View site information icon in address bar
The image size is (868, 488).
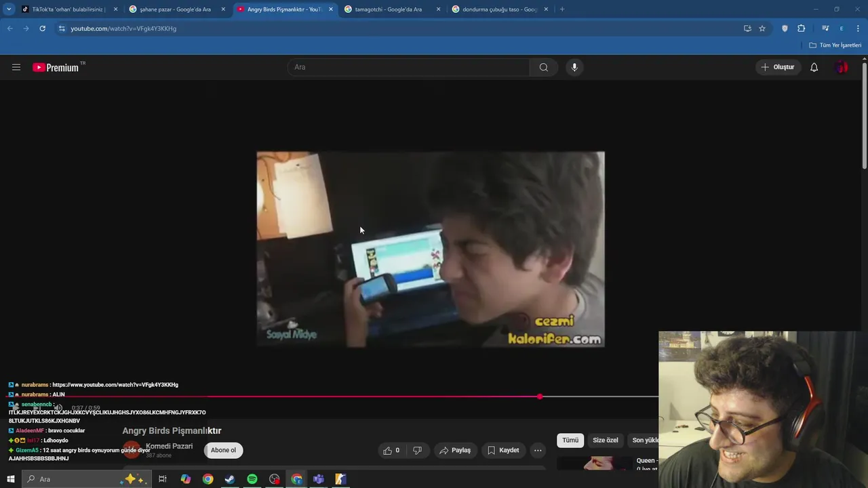[62, 28]
